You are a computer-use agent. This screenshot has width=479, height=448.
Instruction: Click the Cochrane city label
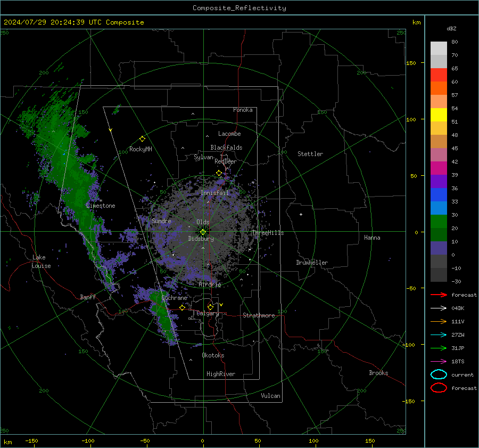click(x=174, y=298)
